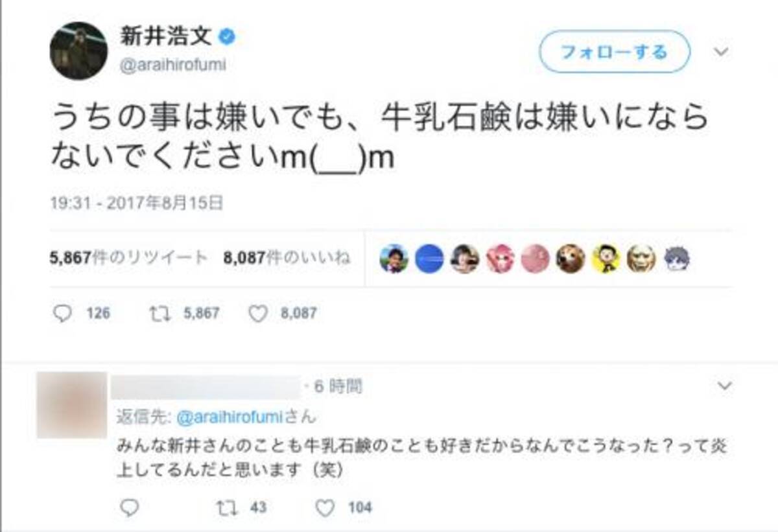778x532 pixels.
Task: Like the main tweet with 8,087 likes
Action: tap(259, 314)
